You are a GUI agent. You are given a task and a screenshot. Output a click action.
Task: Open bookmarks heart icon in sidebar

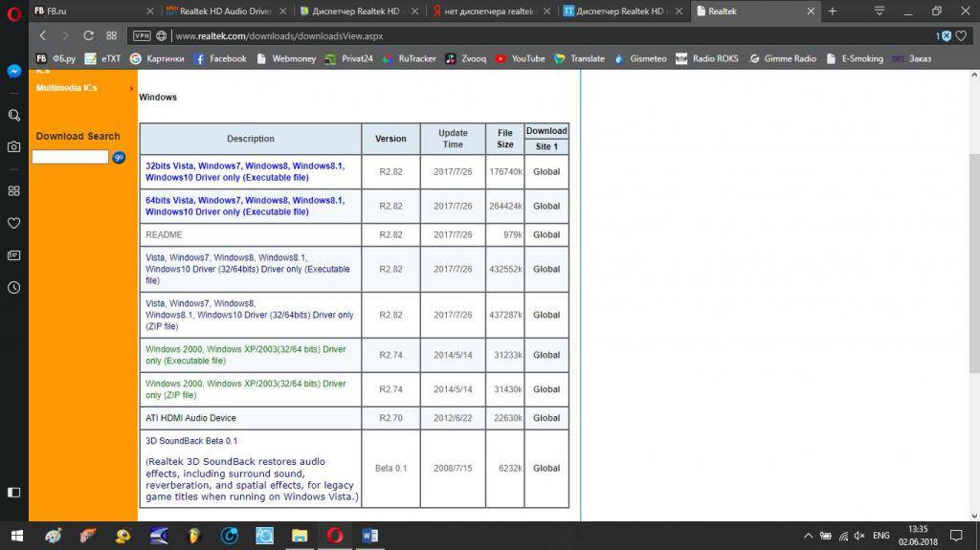coord(14,223)
